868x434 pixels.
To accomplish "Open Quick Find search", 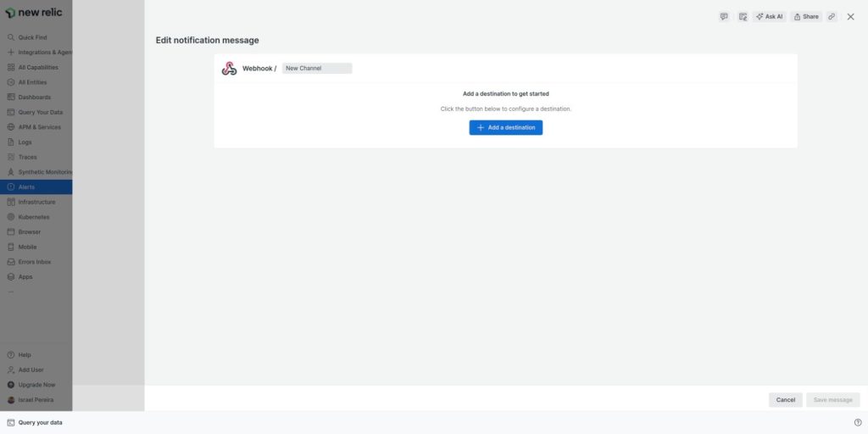I will pos(32,37).
